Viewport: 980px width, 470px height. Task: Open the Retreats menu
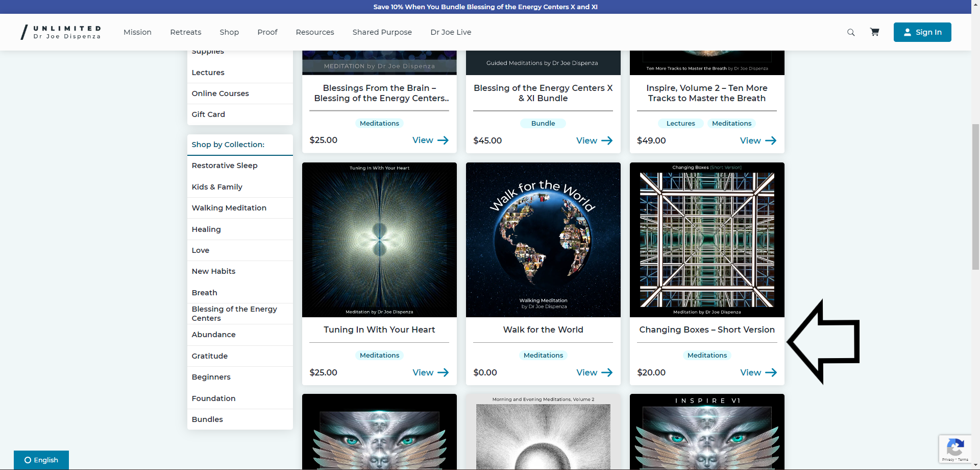186,32
